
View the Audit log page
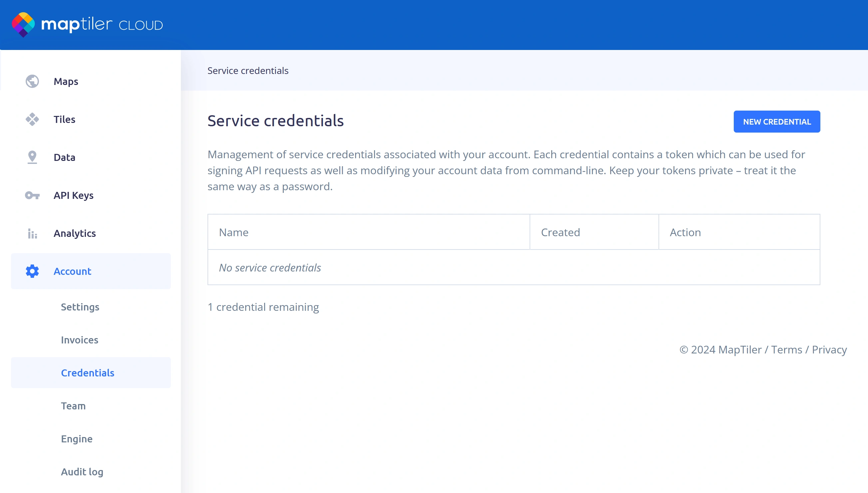point(82,472)
